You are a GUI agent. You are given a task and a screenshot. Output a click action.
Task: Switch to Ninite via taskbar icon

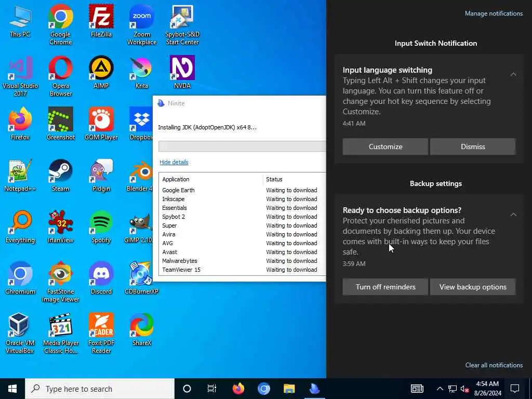click(x=314, y=389)
